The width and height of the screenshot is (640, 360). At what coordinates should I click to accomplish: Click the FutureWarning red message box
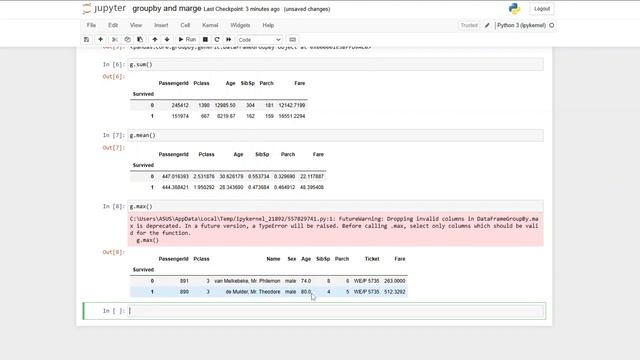tap(336, 229)
